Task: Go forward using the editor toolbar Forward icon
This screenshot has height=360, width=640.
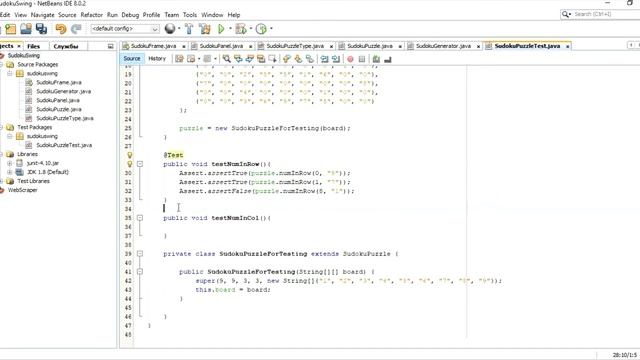Action: pos(207,59)
